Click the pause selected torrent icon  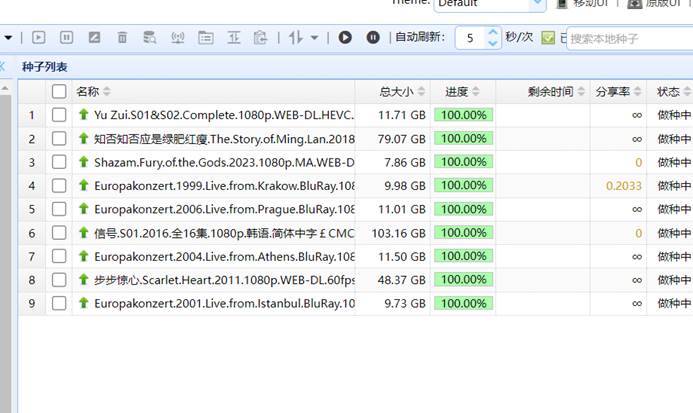pyautogui.click(x=66, y=38)
